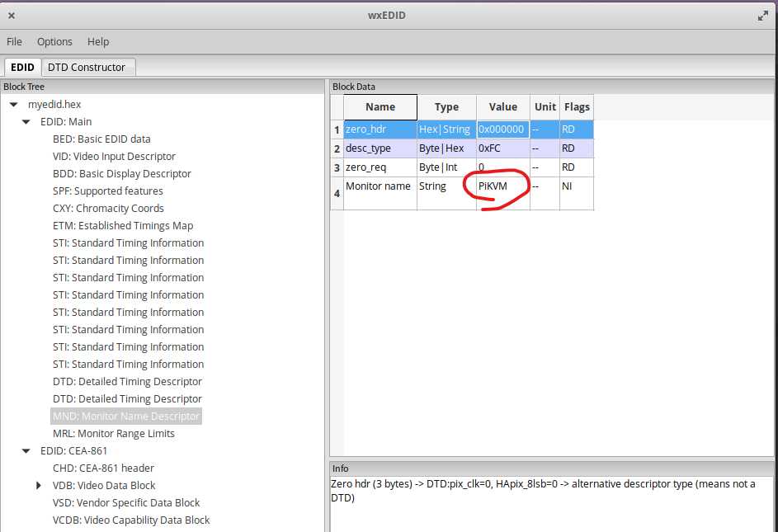Click the Byte|Hex type cell
Viewport: 778px width, 532px height.
(446, 148)
